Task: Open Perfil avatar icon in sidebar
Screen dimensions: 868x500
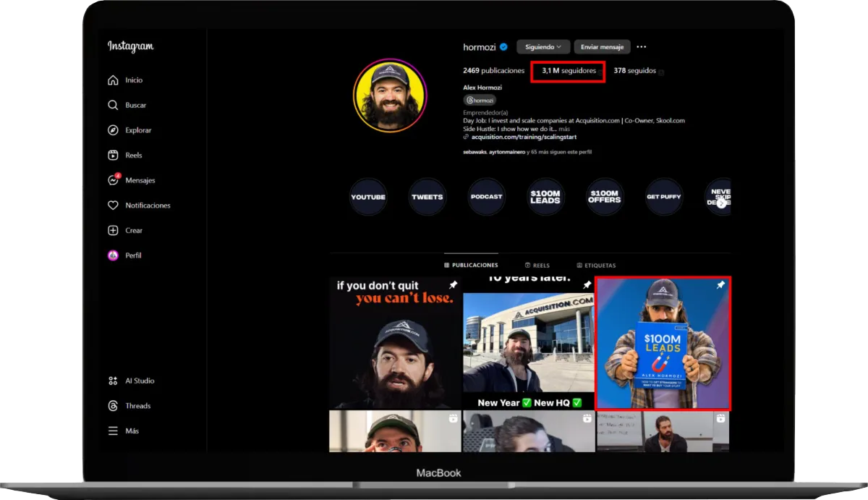Action: point(113,255)
